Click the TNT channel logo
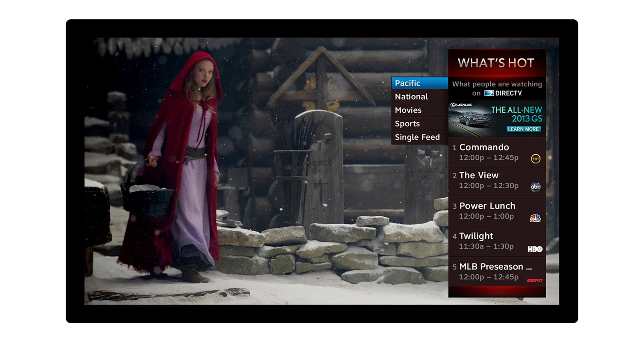This screenshot has width=644, height=345. point(536,159)
